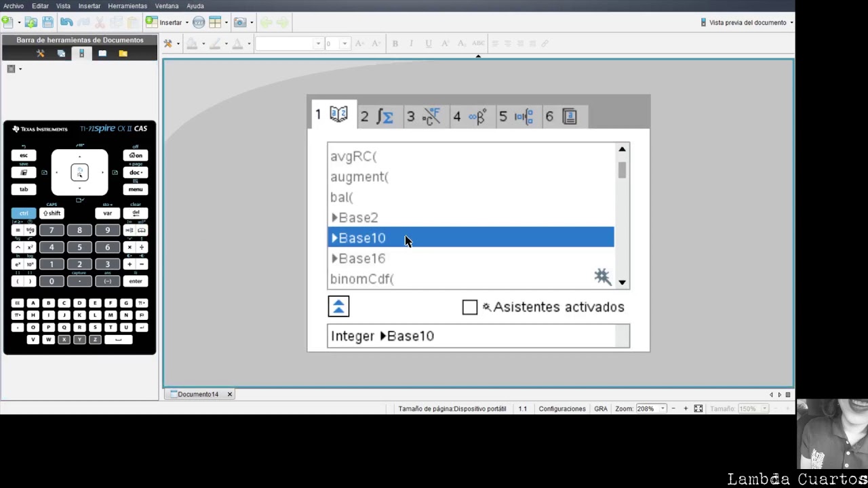The width and height of the screenshot is (868, 488).
Task: Click the new document icon in toolbar
Action: pos(7,22)
